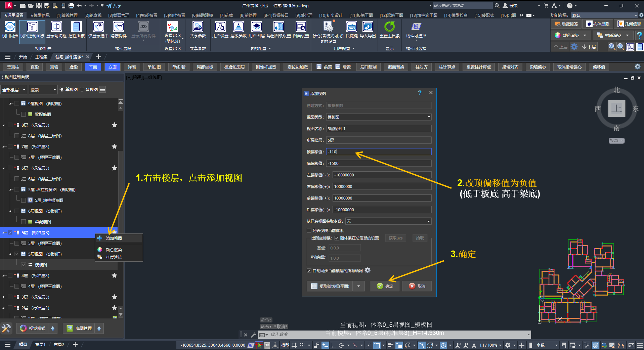Click the 快捷键 shortcut keys icon

coord(352,27)
